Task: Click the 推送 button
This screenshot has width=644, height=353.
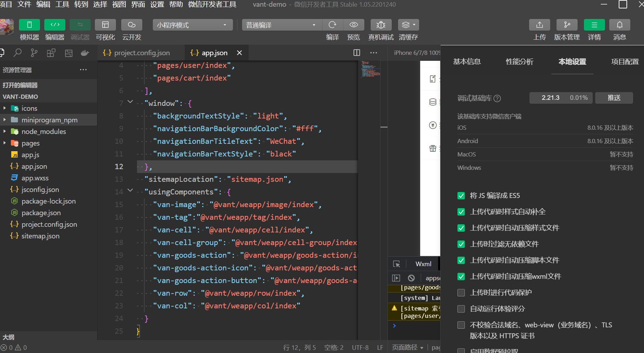Action: point(614,98)
